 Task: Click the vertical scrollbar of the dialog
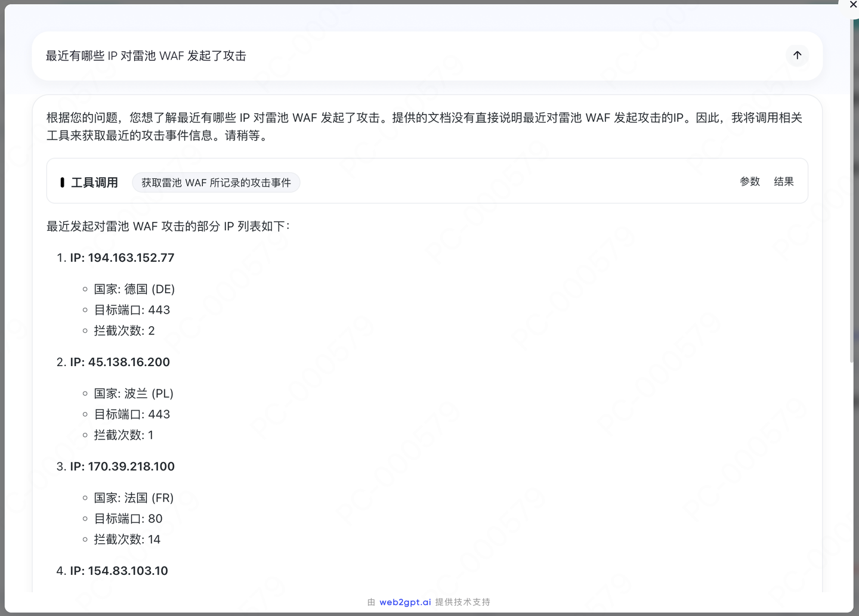(x=852, y=191)
